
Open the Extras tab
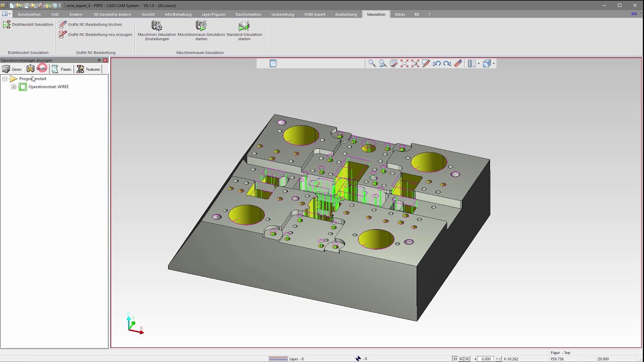[x=400, y=15]
